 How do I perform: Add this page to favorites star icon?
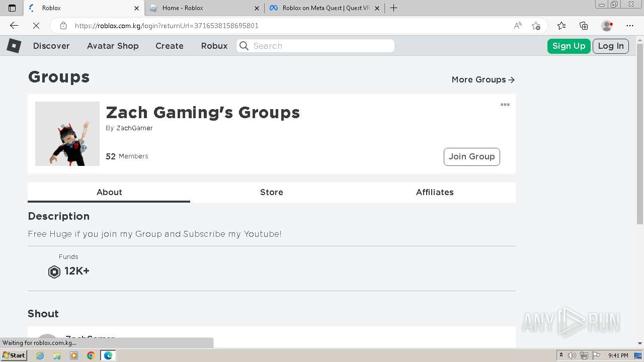point(536,26)
